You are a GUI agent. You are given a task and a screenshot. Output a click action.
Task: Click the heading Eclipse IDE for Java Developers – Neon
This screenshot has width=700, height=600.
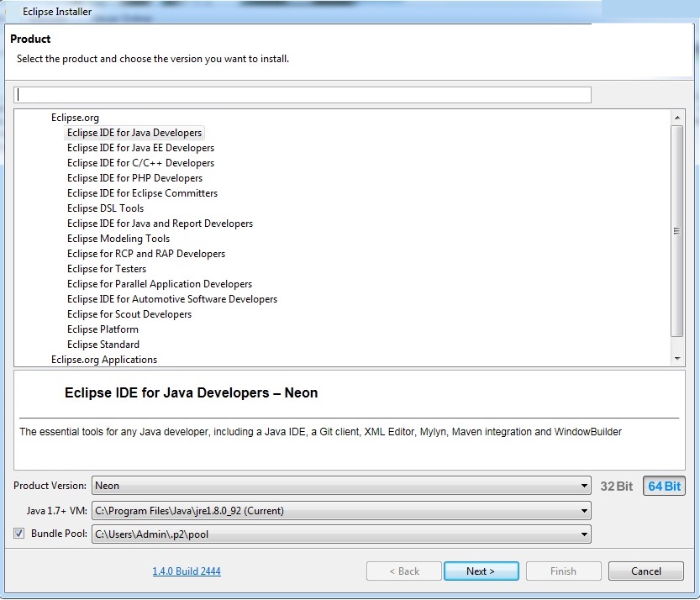(x=191, y=393)
